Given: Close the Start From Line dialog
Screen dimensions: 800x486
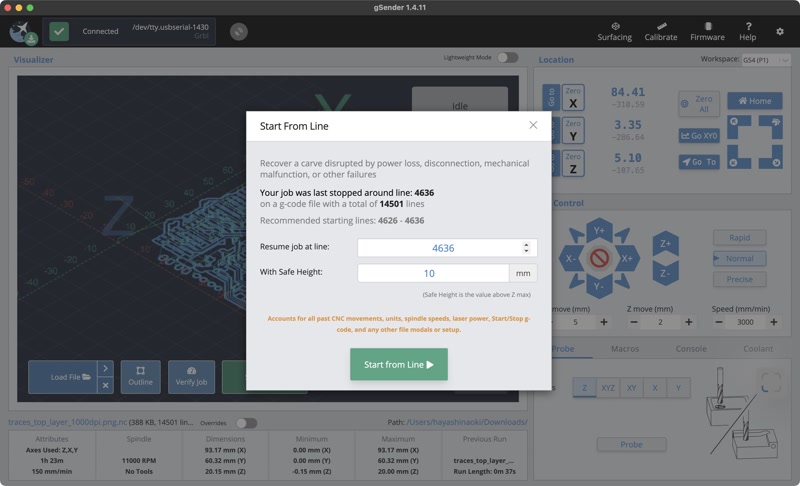Looking at the screenshot, I should [x=533, y=125].
